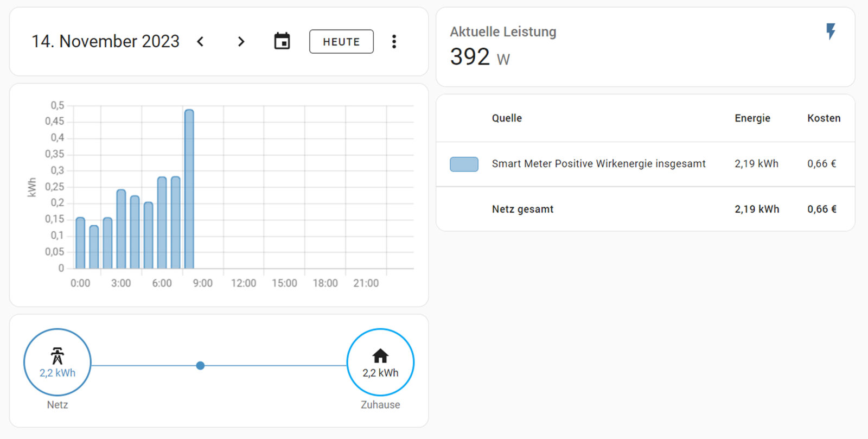This screenshot has width=868, height=439.
Task: Open the calendar date picker icon
Action: coord(282,41)
